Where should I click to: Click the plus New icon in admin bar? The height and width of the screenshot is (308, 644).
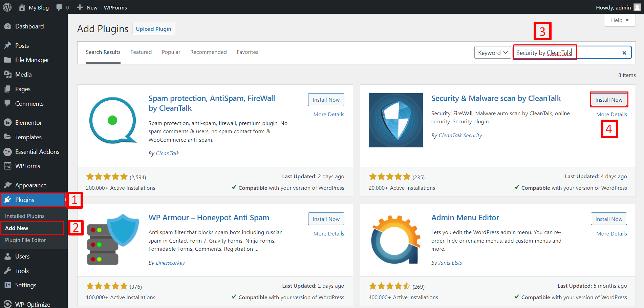[x=80, y=7]
